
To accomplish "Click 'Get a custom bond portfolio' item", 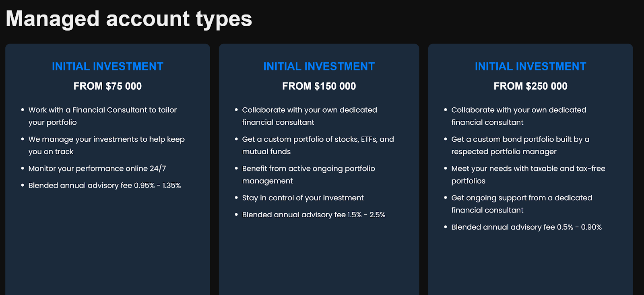I will [x=520, y=145].
